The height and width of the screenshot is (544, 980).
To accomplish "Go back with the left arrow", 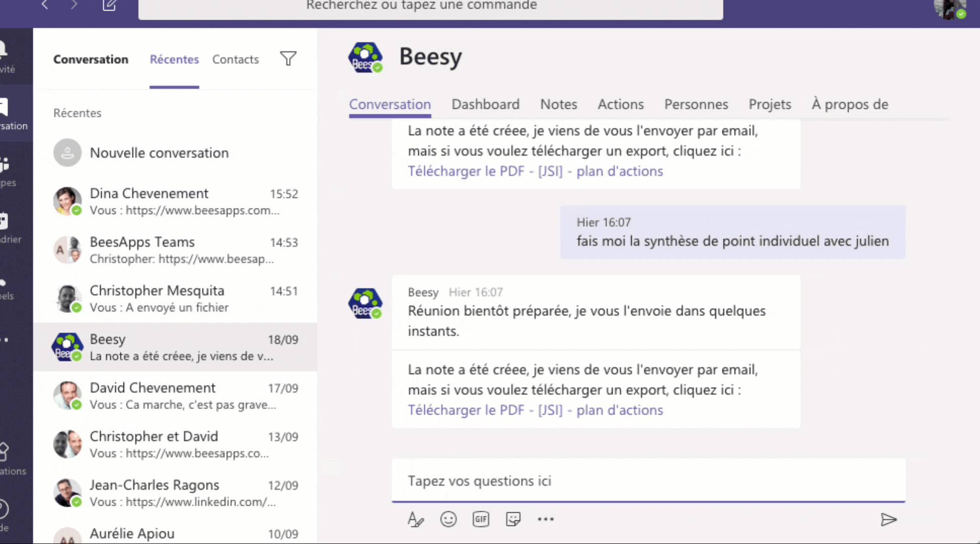I will tap(45, 5).
